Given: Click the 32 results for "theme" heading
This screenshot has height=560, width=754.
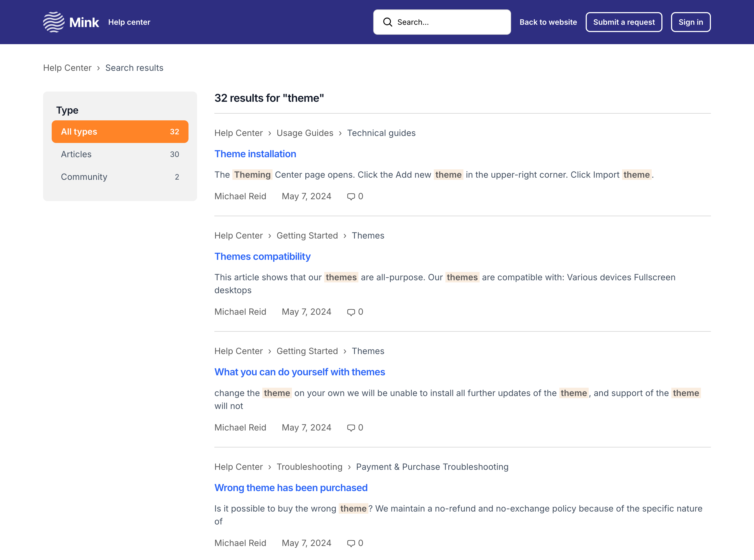Looking at the screenshot, I should coord(269,98).
